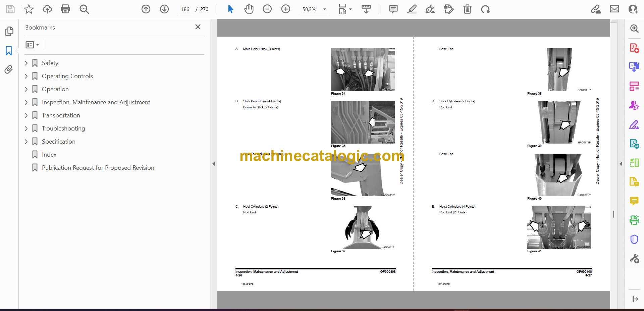Click the Save file icon
644x311 pixels.
click(10, 9)
